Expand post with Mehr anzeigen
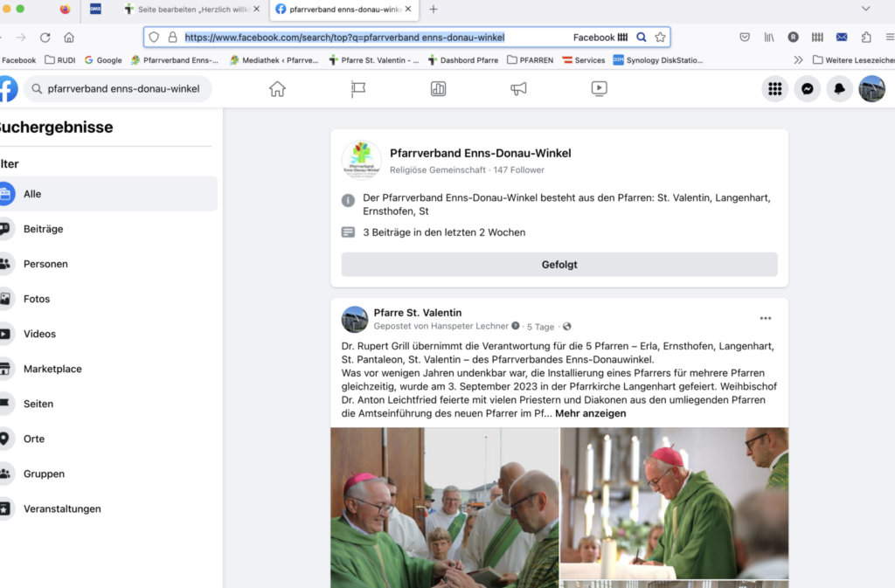 [590, 413]
